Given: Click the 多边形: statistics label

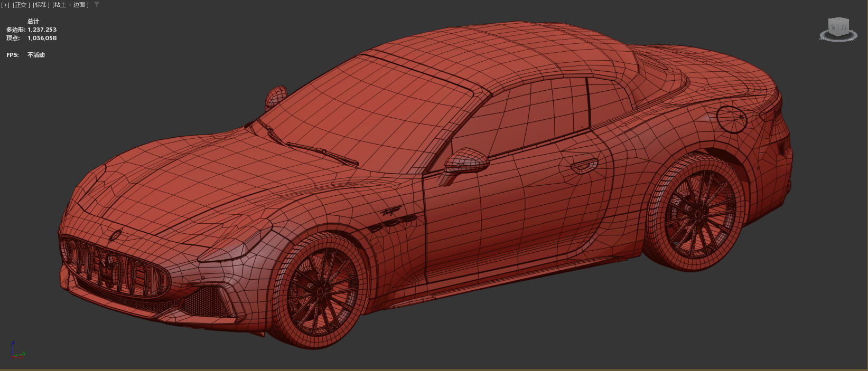Looking at the screenshot, I should (x=16, y=30).
